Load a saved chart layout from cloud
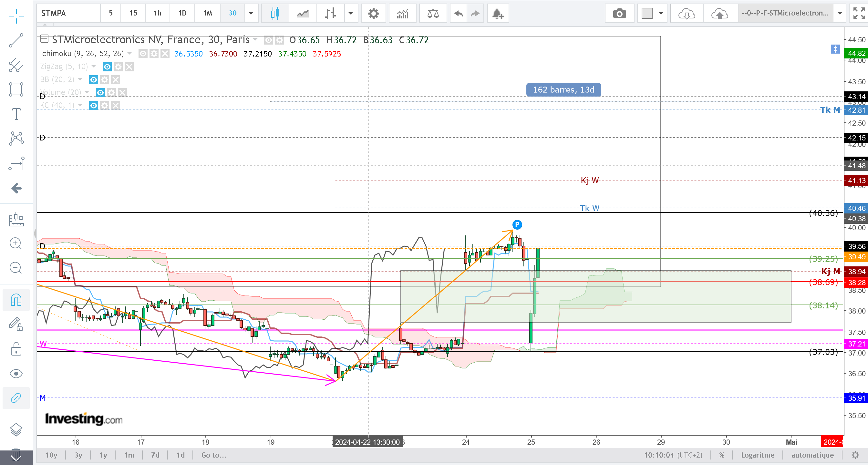Viewport: 868px width, 465px height. (687, 14)
